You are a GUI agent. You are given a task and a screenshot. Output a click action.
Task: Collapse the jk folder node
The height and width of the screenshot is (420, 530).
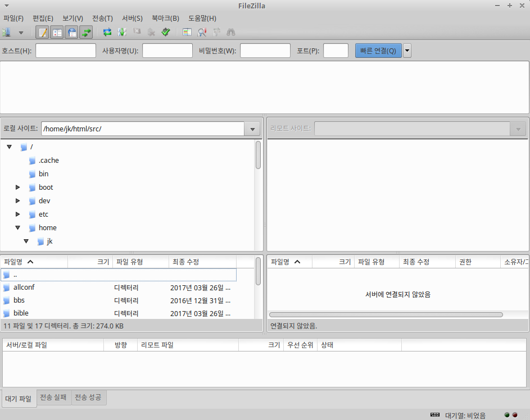[x=26, y=241]
